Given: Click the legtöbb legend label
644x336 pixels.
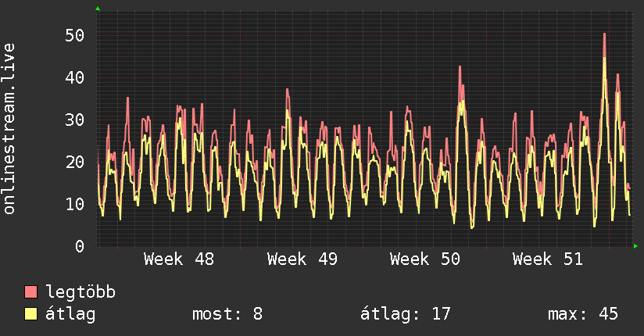Looking at the screenshot, I should pos(80,293).
